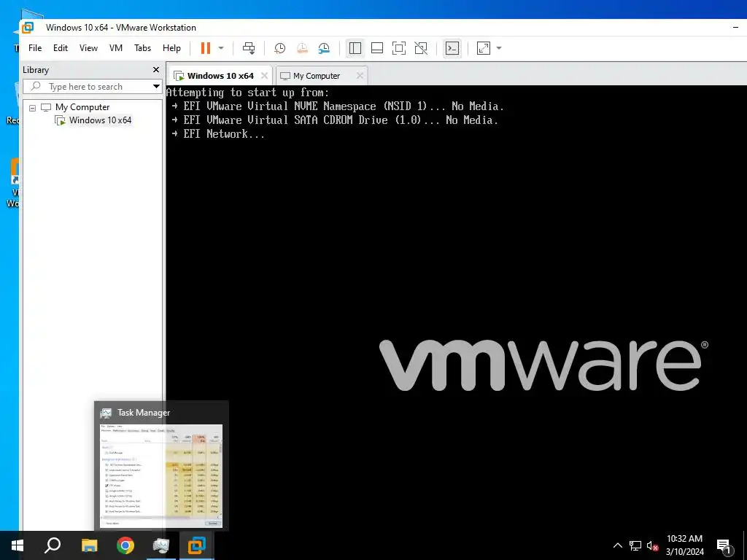Close the My Computer tab

click(x=360, y=76)
